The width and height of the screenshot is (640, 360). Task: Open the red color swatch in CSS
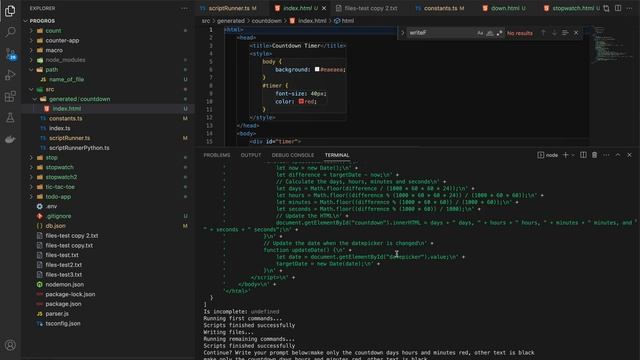pyautogui.click(x=301, y=102)
